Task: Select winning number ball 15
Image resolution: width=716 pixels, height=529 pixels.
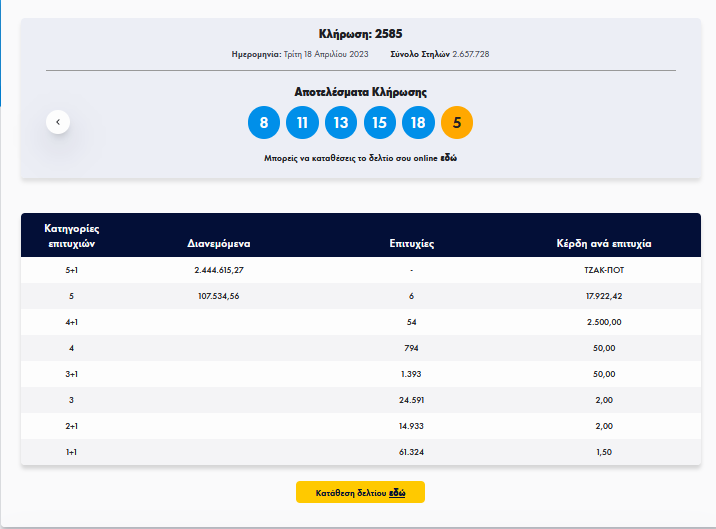Action: pyautogui.click(x=380, y=122)
